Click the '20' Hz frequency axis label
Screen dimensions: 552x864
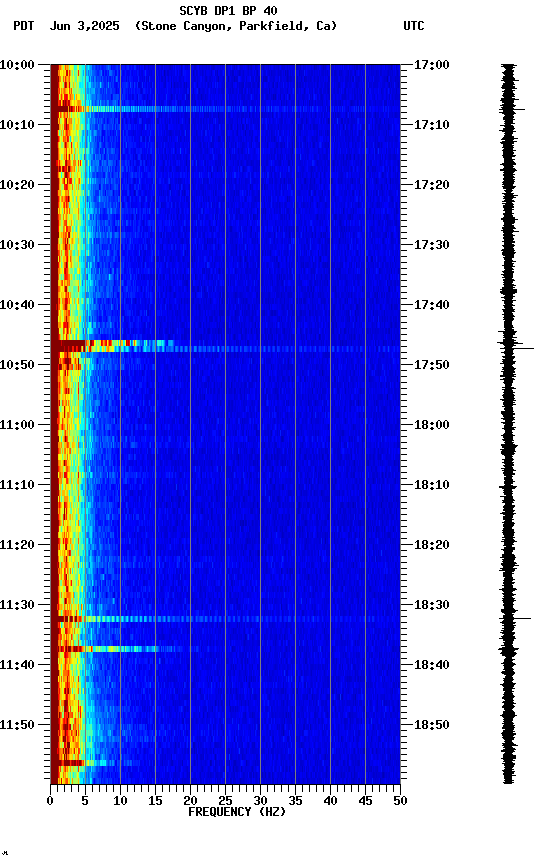(190, 801)
